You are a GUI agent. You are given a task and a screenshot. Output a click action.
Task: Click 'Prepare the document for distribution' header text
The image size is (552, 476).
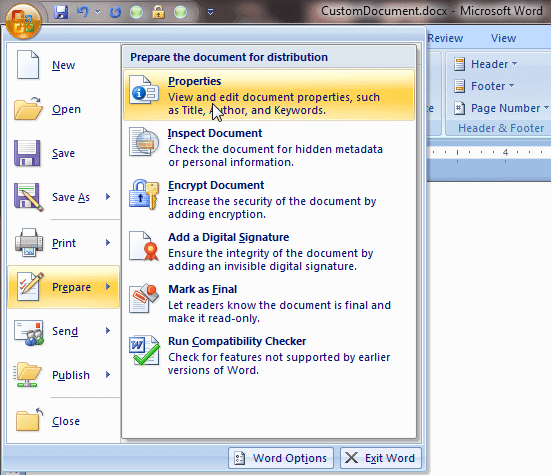pos(229,57)
